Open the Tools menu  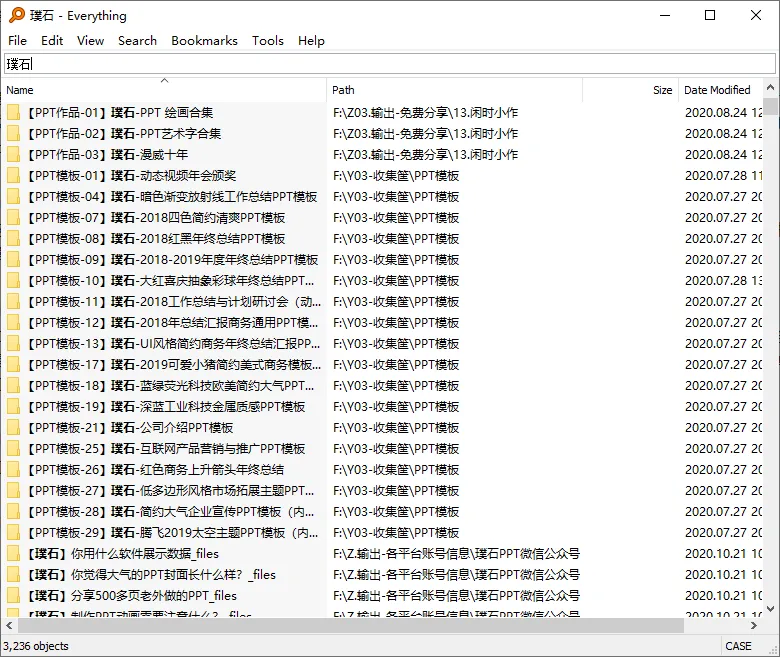coord(268,40)
